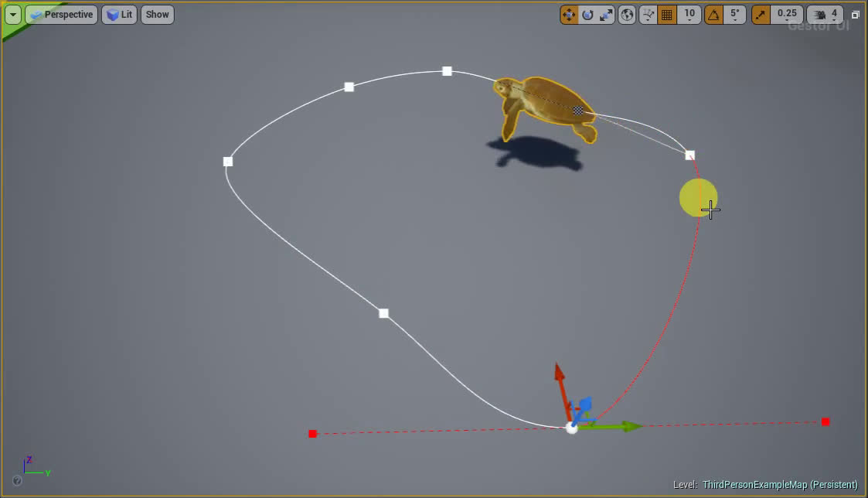Enable surface snapping

649,14
